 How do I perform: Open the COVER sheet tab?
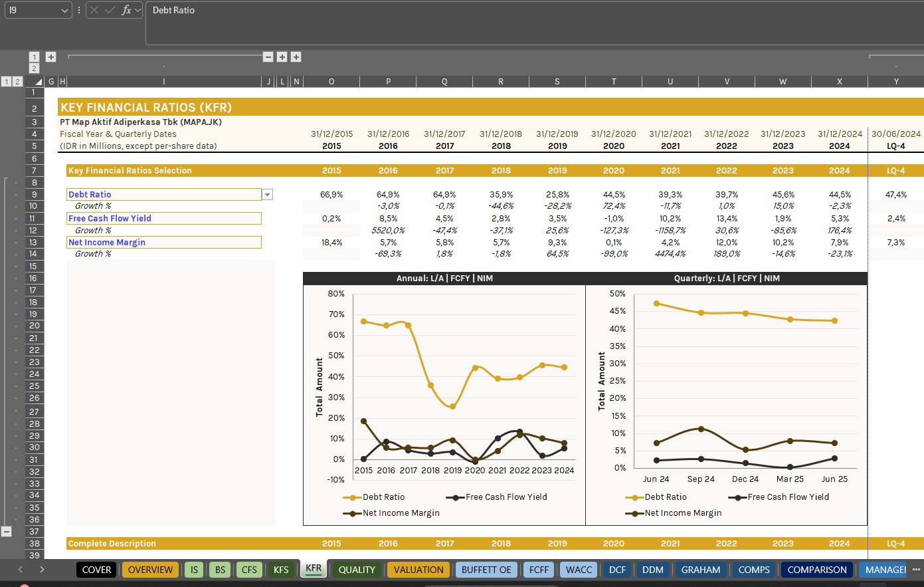coord(96,570)
